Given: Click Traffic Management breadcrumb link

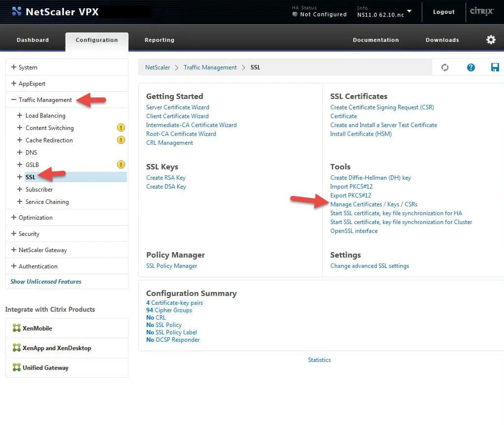Looking at the screenshot, I should [x=210, y=67].
